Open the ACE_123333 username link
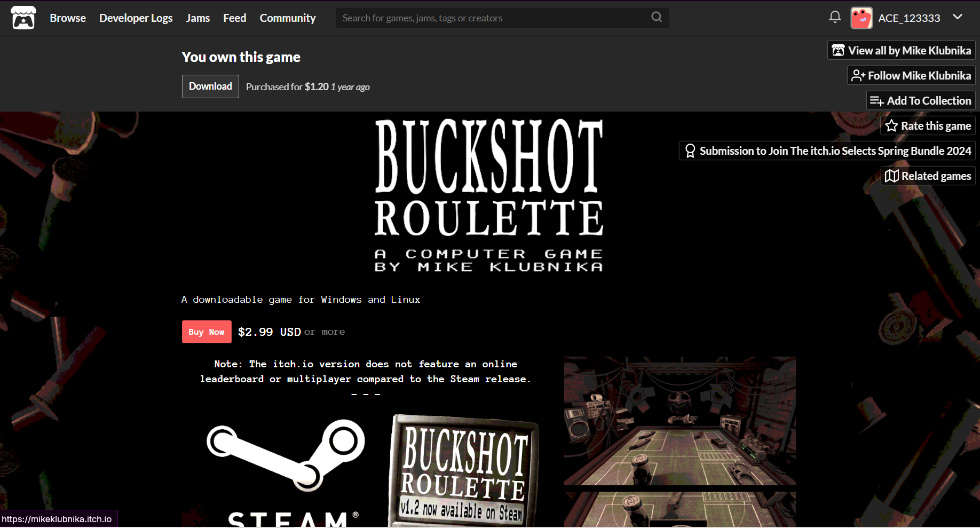980x528 pixels. [909, 18]
